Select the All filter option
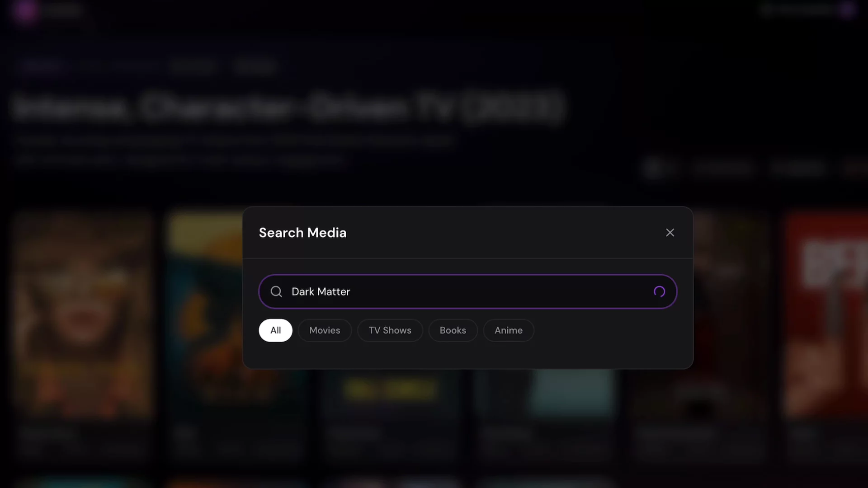Image resolution: width=868 pixels, height=488 pixels. [x=275, y=330]
